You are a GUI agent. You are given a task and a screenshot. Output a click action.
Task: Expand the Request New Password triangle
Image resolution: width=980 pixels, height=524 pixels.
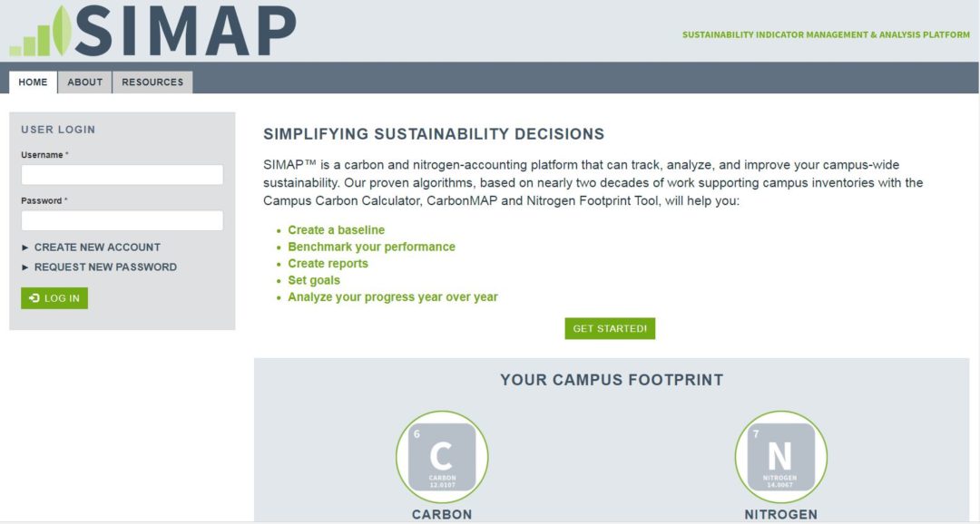[25, 267]
